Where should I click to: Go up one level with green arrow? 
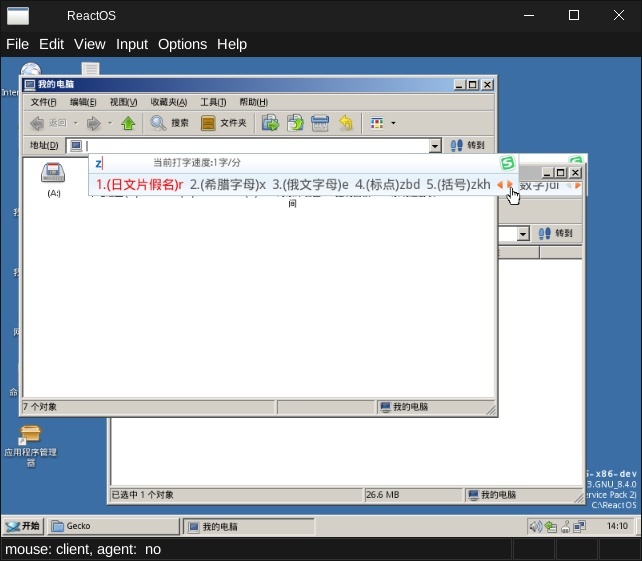(x=128, y=123)
